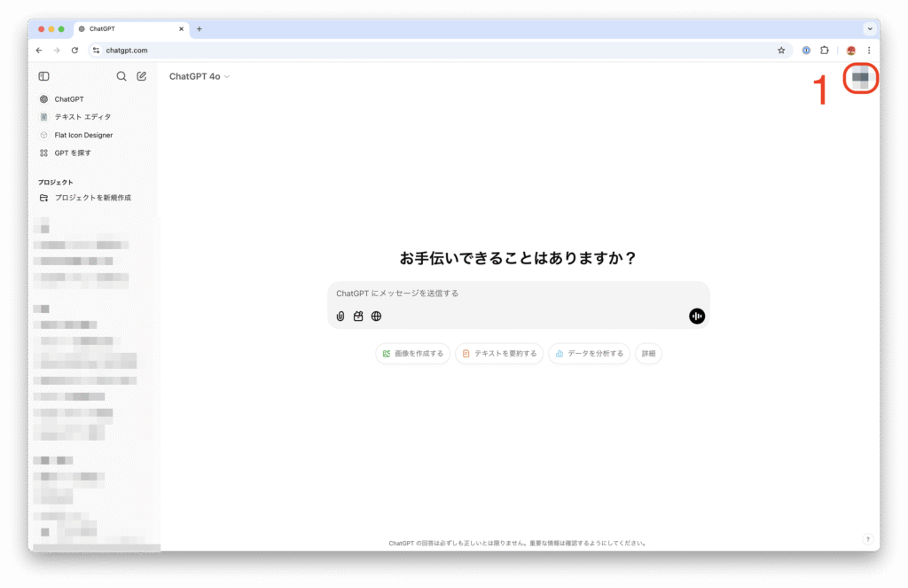This screenshot has height=588, width=908.
Task: Toggle web search globe icon
Action: pos(376,317)
